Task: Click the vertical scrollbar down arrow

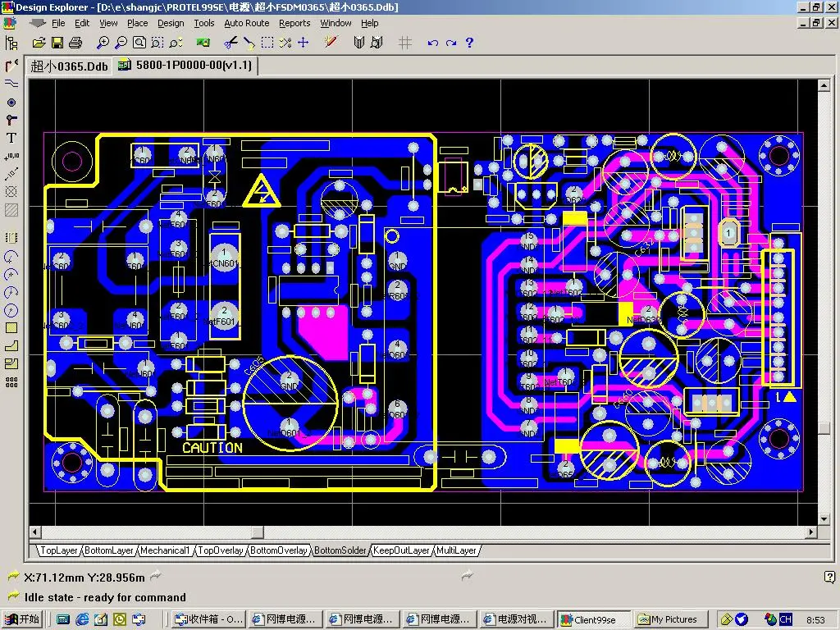Action: click(824, 518)
